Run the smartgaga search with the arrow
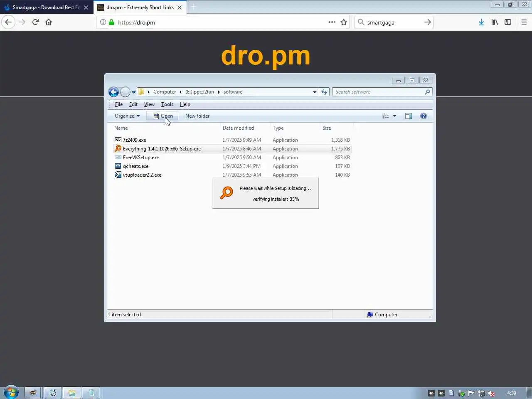 coord(427,22)
